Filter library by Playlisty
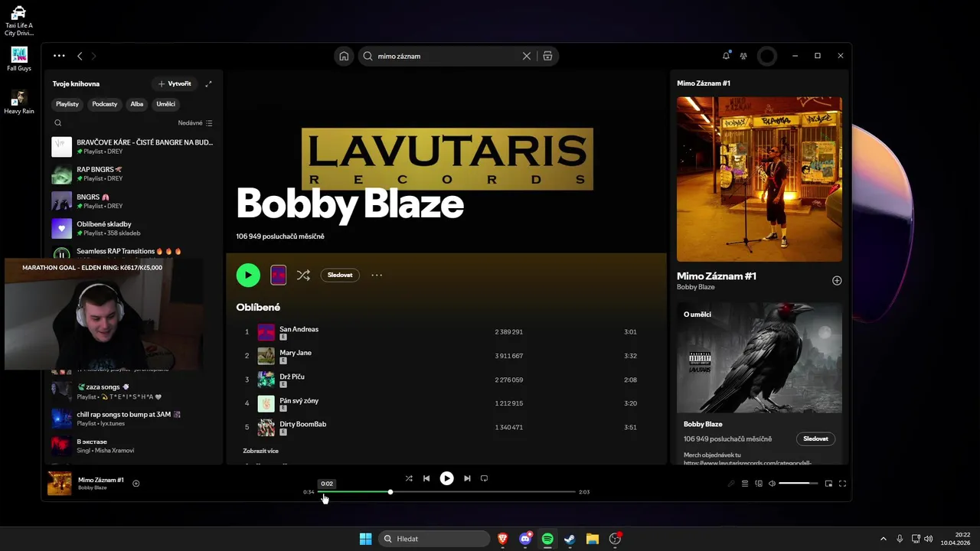Viewport: 980px width, 551px height. pyautogui.click(x=67, y=104)
